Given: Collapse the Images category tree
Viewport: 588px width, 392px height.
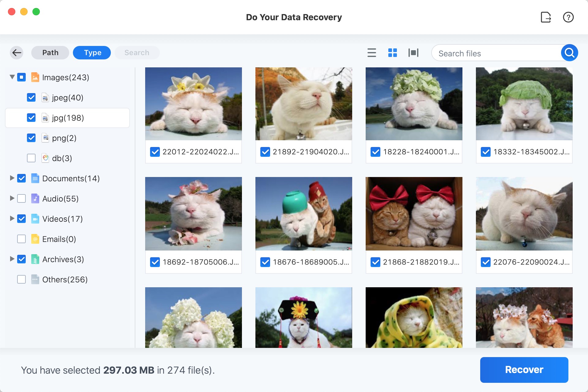Looking at the screenshot, I should point(12,77).
